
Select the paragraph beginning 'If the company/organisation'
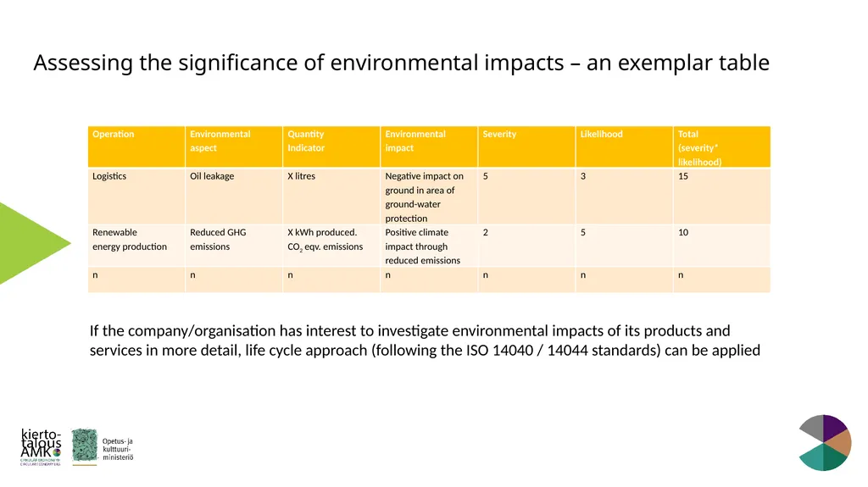click(x=425, y=340)
